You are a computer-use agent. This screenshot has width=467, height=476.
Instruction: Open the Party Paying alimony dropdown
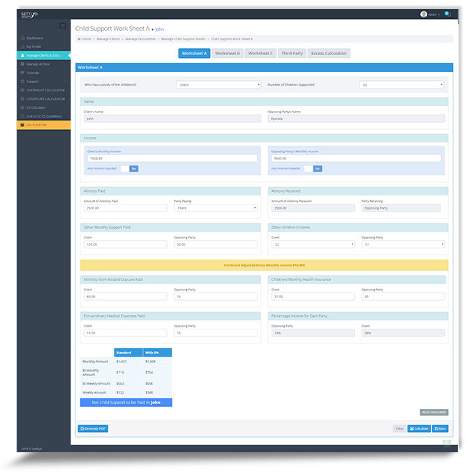pyautogui.click(x=217, y=208)
